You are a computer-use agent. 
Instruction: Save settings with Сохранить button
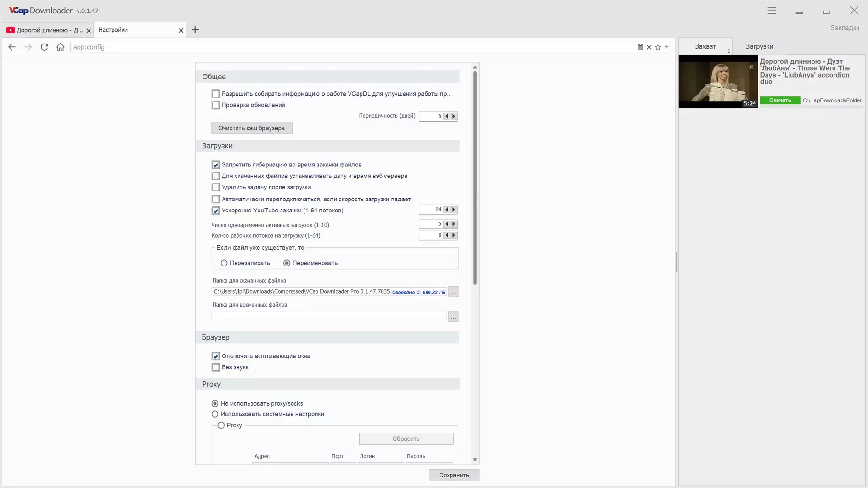click(454, 475)
